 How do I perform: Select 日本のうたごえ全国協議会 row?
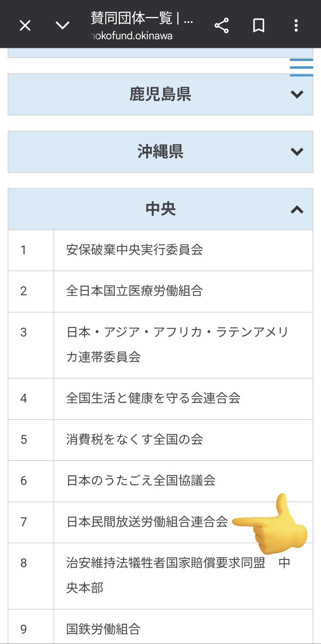(x=141, y=481)
